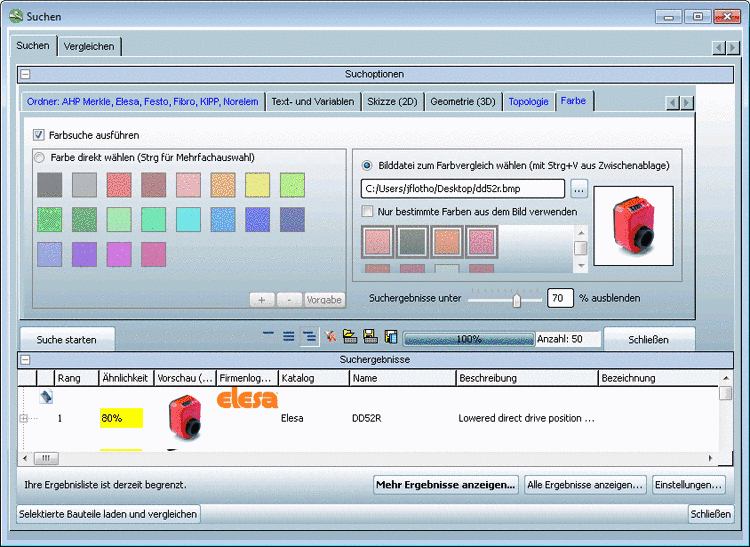Click the similarity threshold slider handle
Screen dimensions: 750x547
517,300
